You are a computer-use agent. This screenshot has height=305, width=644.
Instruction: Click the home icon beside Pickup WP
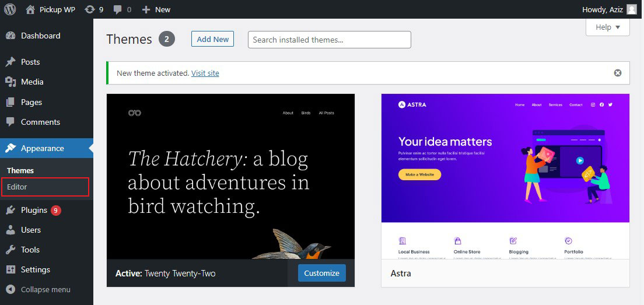pyautogui.click(x=30, y=9)
